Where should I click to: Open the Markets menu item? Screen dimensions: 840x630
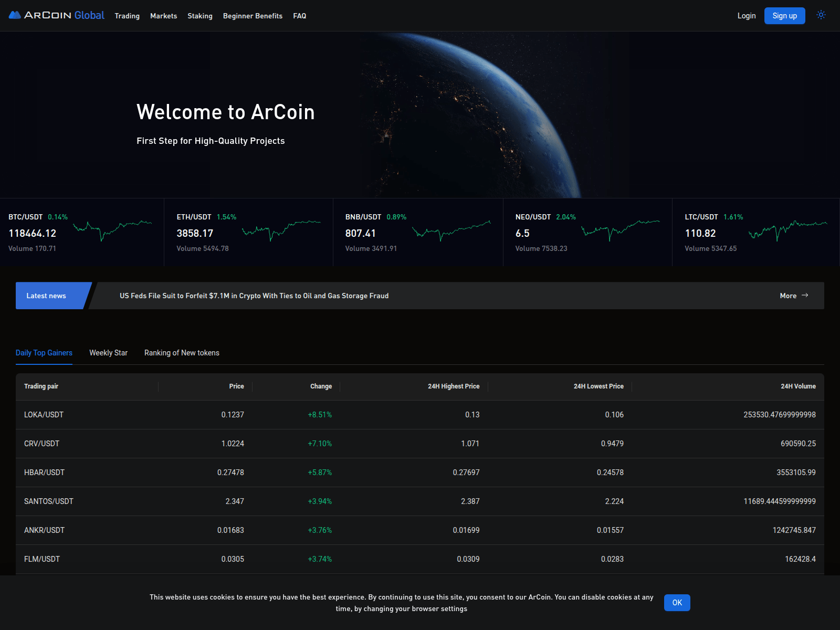point(163,16)
